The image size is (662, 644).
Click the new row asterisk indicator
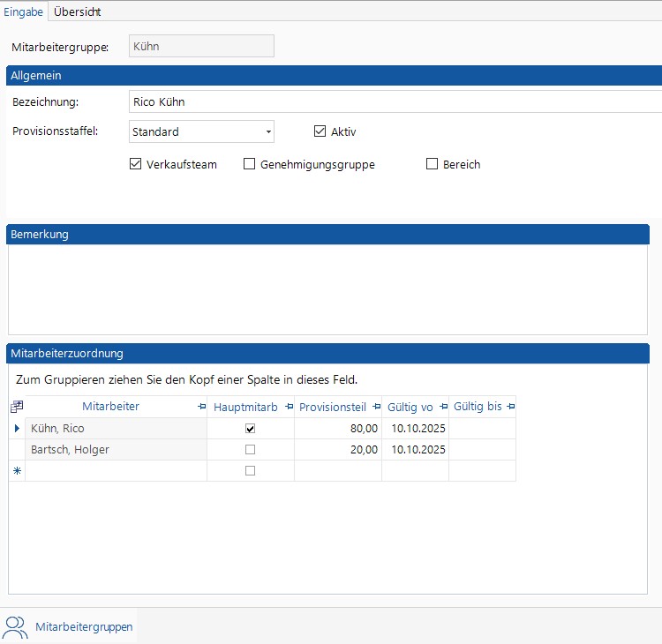16,471
